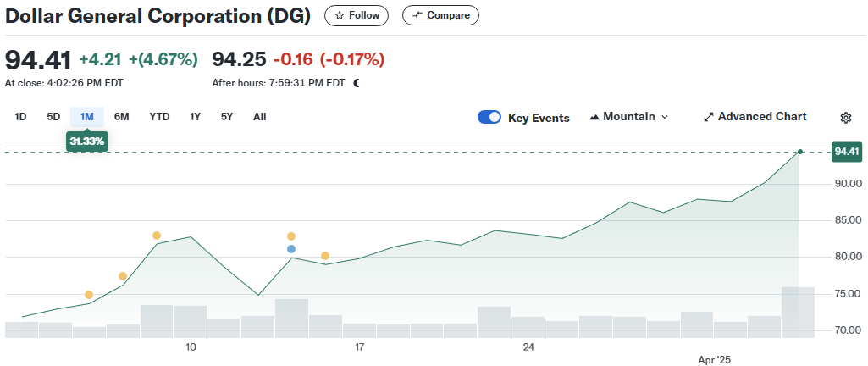This screenshot has width=868, height=366.
Task: Click the 75.00 price axis label
Action: 848,294
